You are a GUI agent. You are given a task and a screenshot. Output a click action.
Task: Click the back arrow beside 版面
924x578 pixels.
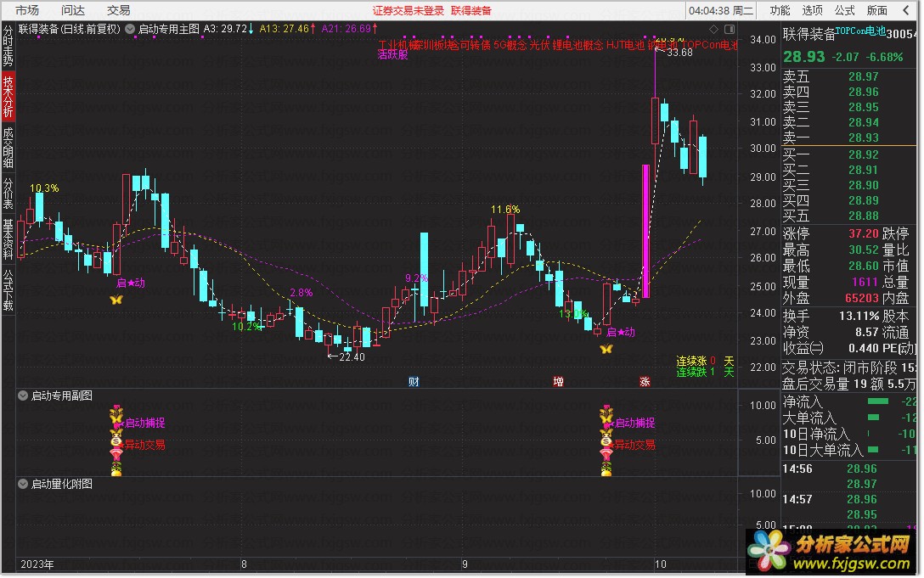[x=905, y=10]
